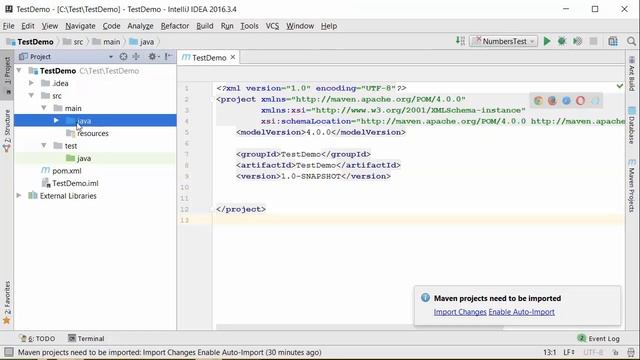Click the read-only lock icon in the status bar

point(615,352)
